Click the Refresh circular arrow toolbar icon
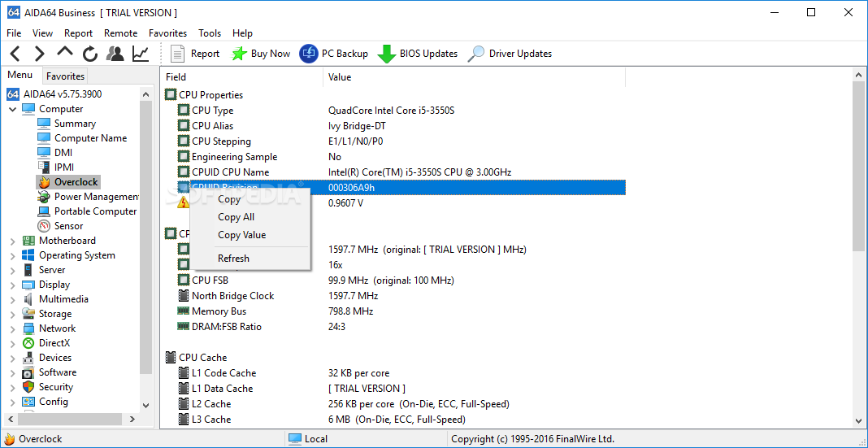The image size is (868, 448). pyautogui.click(x=90, y=54)
